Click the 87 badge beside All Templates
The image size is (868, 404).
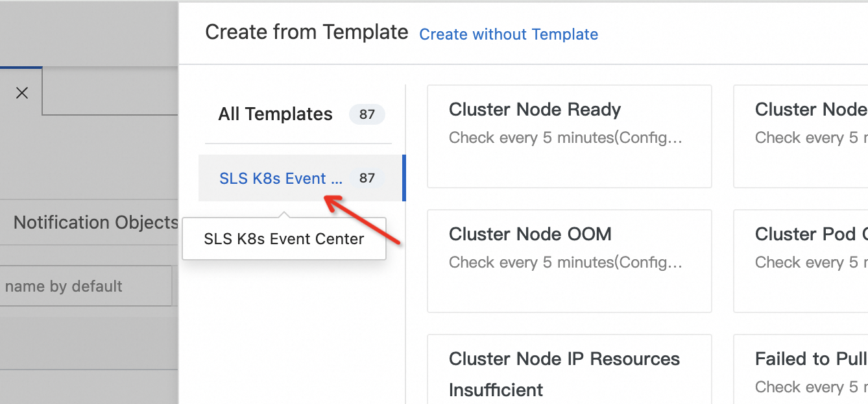[367, 115]
